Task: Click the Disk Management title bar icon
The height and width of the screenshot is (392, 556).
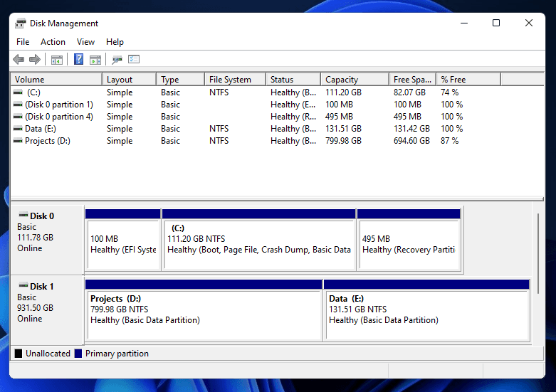Action: tap(21, 23)
